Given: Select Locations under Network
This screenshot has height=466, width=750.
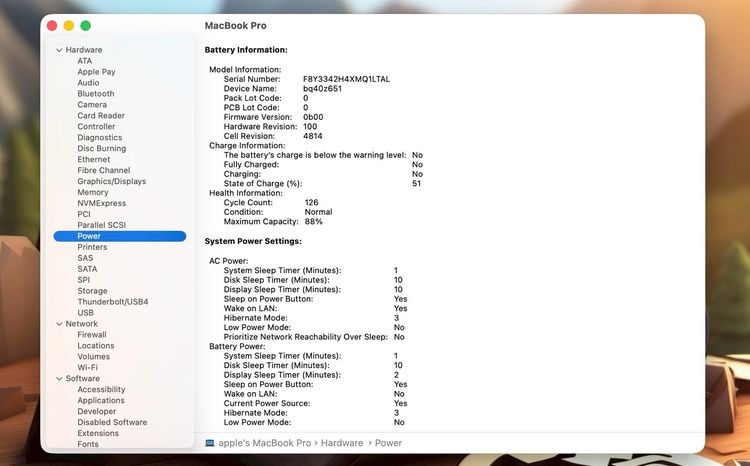Looking at the screenshot, I should 96,346.
